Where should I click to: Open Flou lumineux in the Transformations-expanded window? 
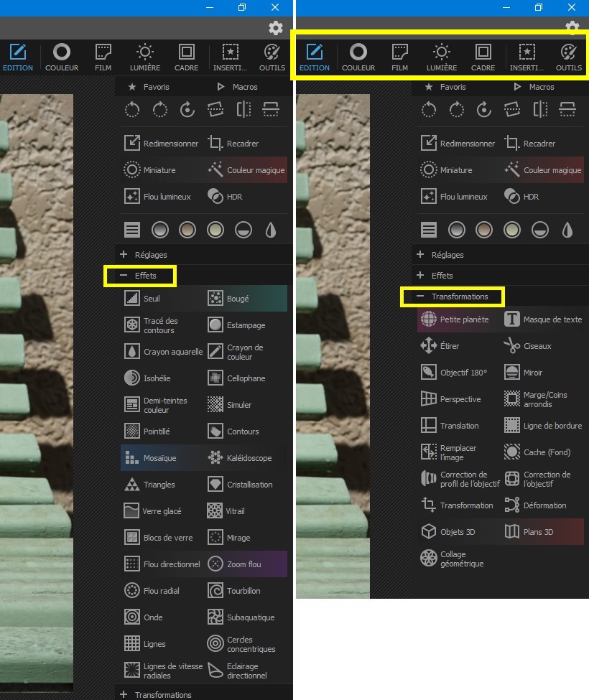point(454,197)
